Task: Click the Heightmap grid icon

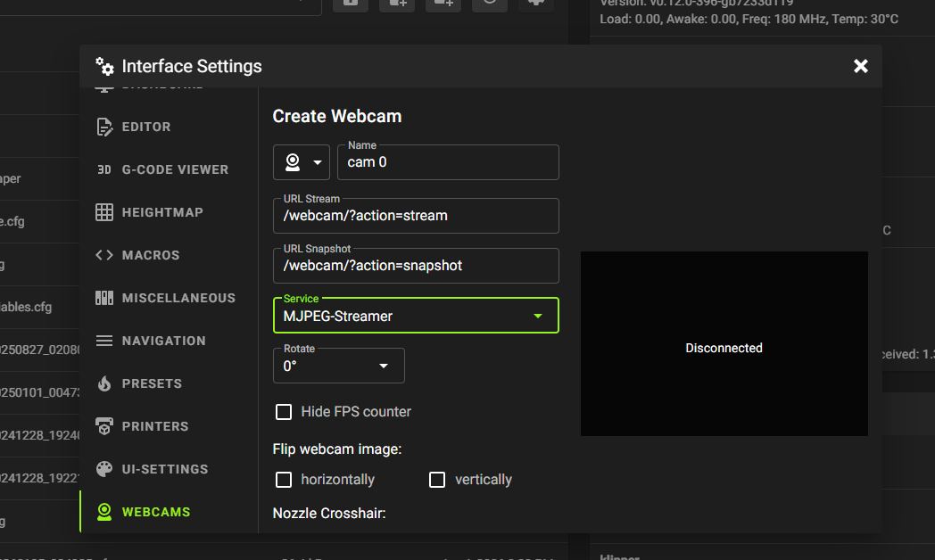Action: click(x=104, y=212)
